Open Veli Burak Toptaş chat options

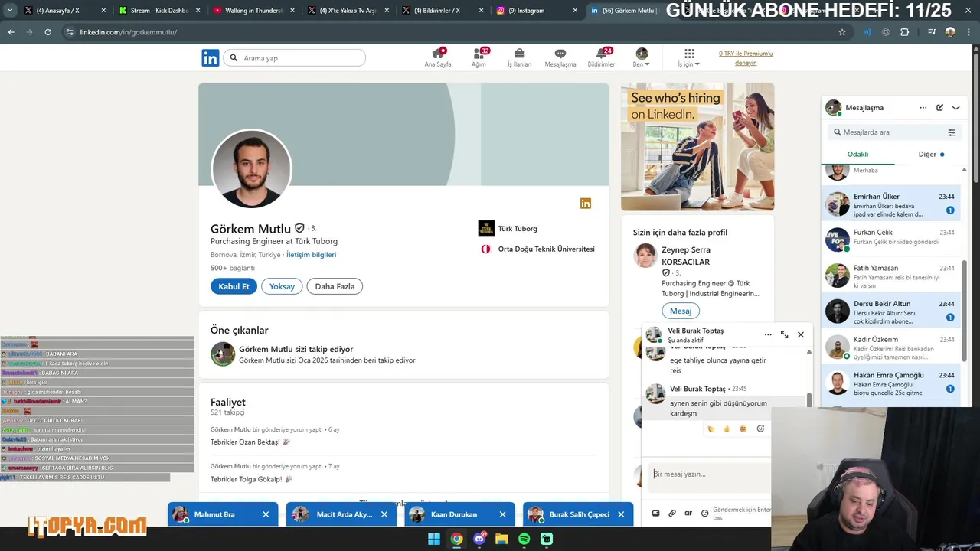(768, 334)
